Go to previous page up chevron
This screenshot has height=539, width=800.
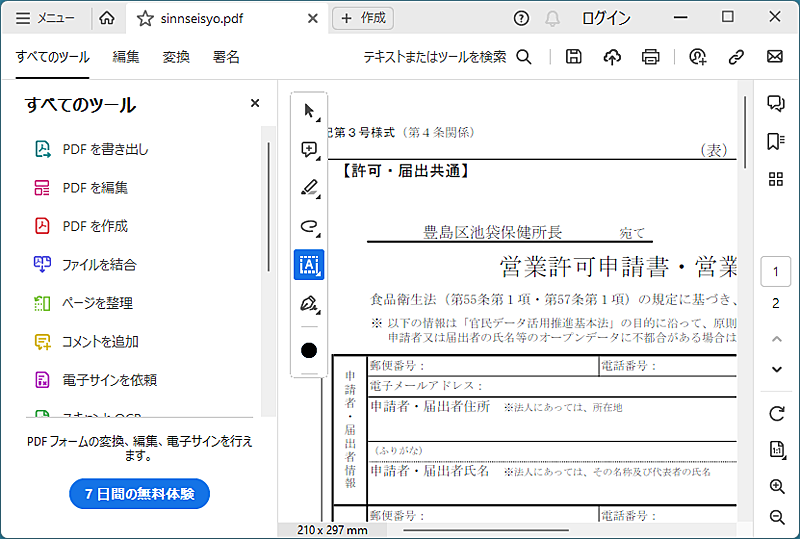tap(776, 339)
